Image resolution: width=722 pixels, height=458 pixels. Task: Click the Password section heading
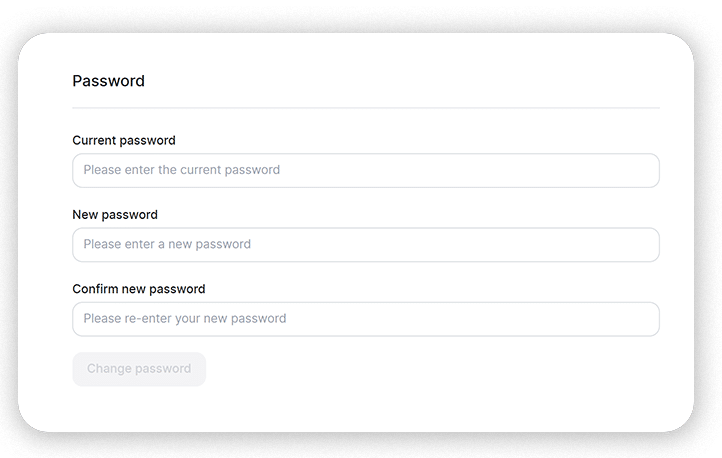[109, 81]
